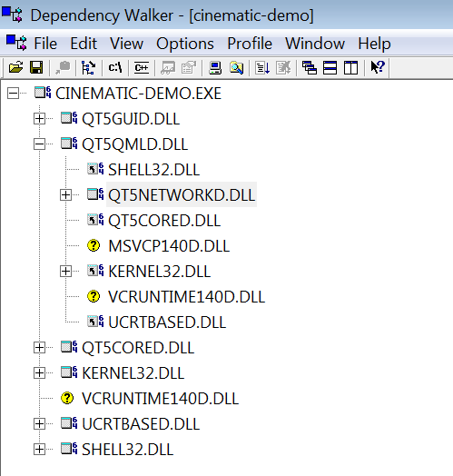The image size is (453, 476).
Task: Click the Configure Module Search Order icon
Action: (x=236, y=67)
